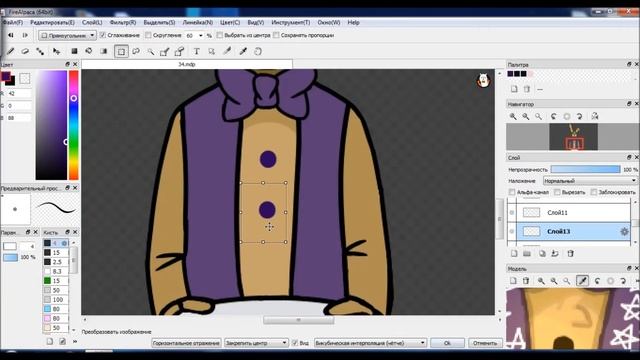Add a new layer in Layer panel
The width and height of the screenshot is (640, 360).
[x=514, y=253]
